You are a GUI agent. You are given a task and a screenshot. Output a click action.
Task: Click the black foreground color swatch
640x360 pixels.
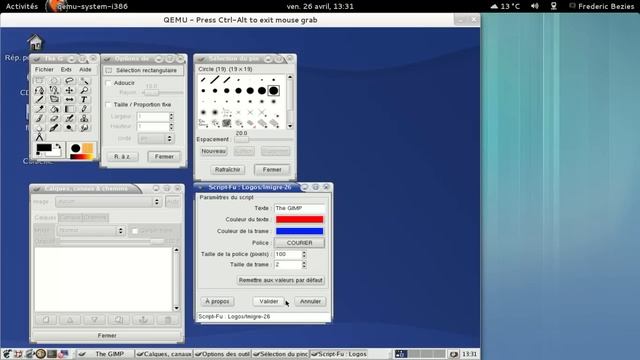tap(44, 147)
